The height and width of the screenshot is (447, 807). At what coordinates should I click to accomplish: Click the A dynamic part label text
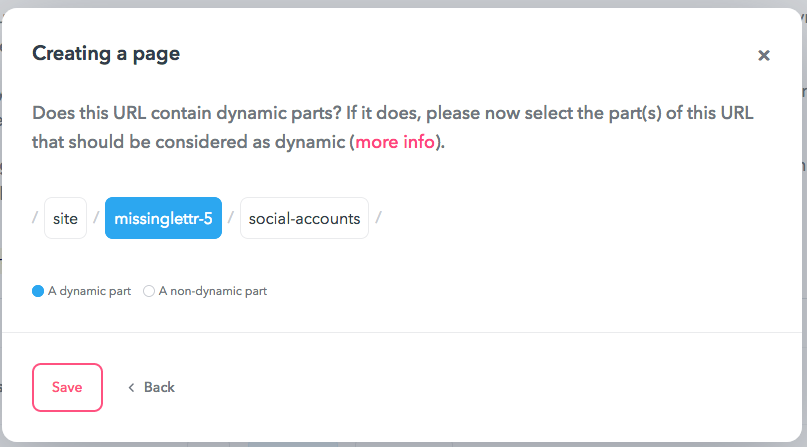(90, 291)
